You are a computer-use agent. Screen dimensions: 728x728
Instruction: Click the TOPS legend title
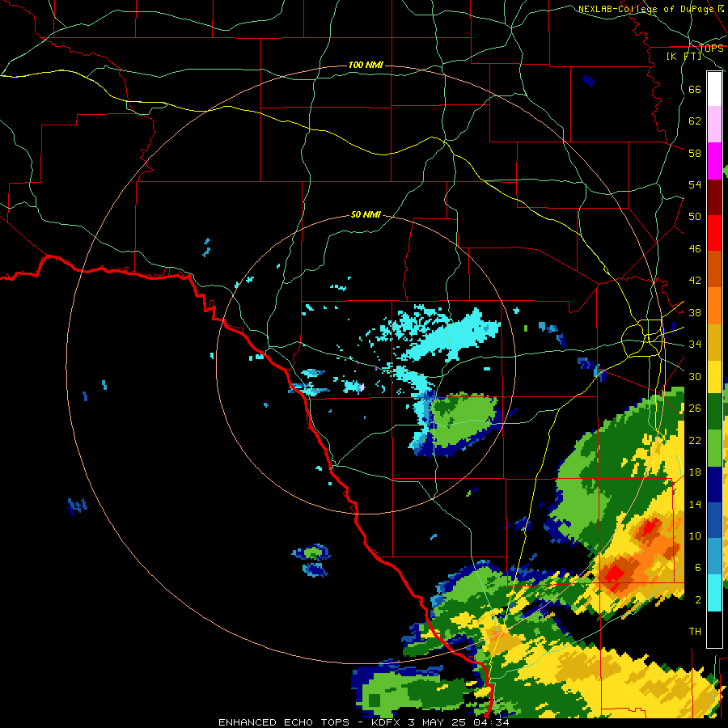pyautogui.click(x=711, y=48)
